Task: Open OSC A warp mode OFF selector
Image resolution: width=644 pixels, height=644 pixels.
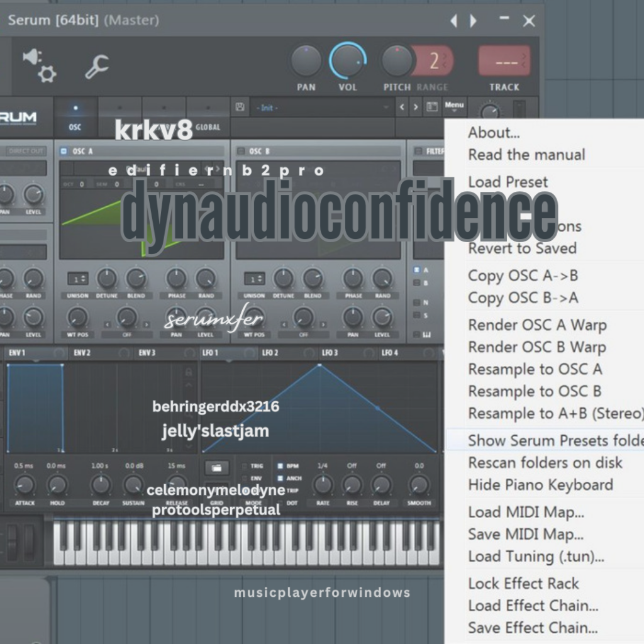Action: tap(127, 335)
